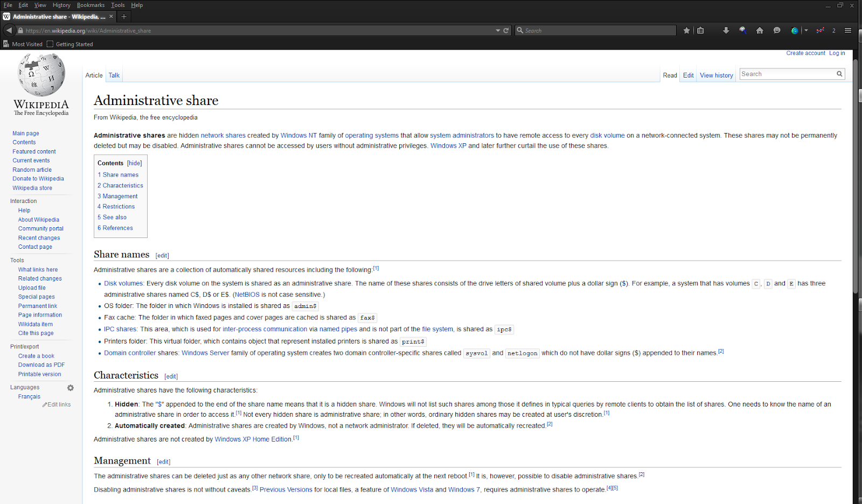Open the Edit menu in menu bar

23,5
